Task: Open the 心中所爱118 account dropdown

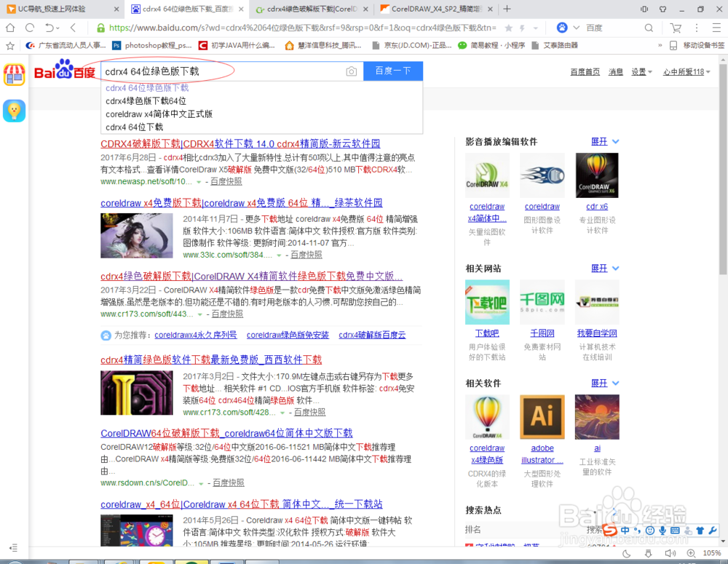Action: [687, 72]
